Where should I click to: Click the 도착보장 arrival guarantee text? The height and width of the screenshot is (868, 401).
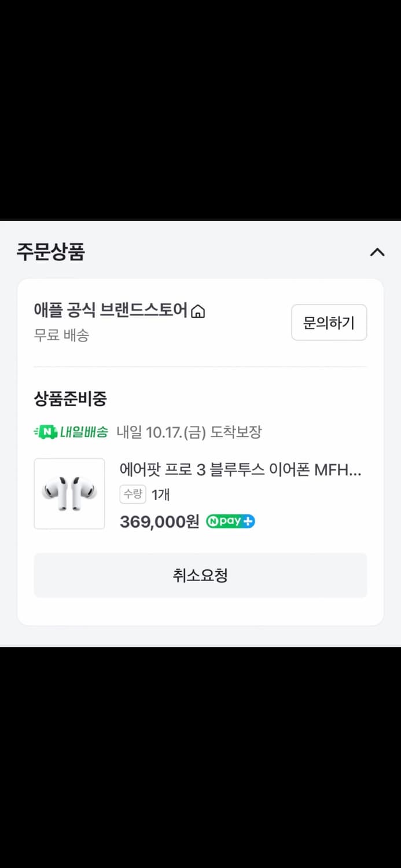[x=236, y=432]
